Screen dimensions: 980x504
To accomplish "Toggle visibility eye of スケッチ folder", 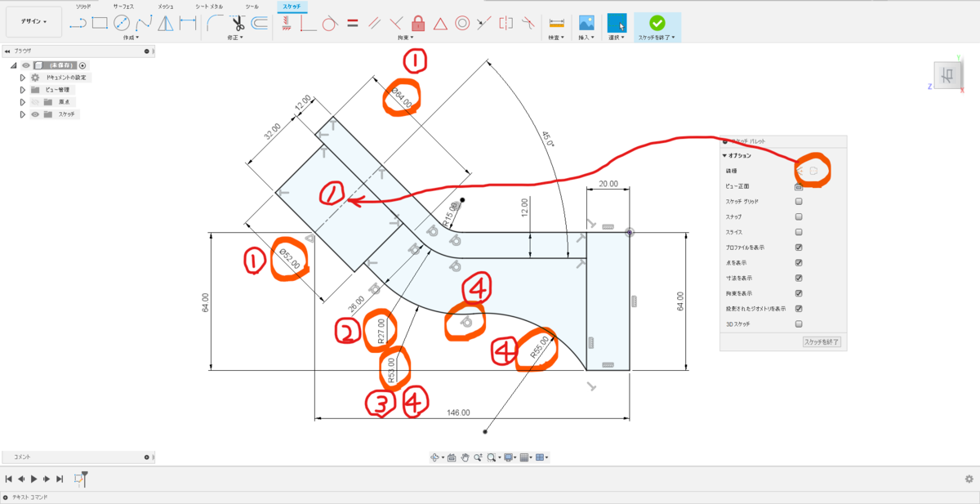I will click(35, 114).
